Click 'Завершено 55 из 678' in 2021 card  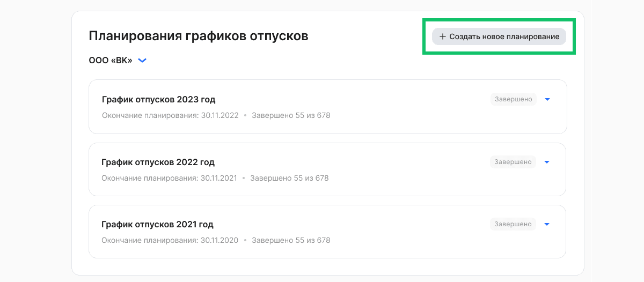coord(291,240)
